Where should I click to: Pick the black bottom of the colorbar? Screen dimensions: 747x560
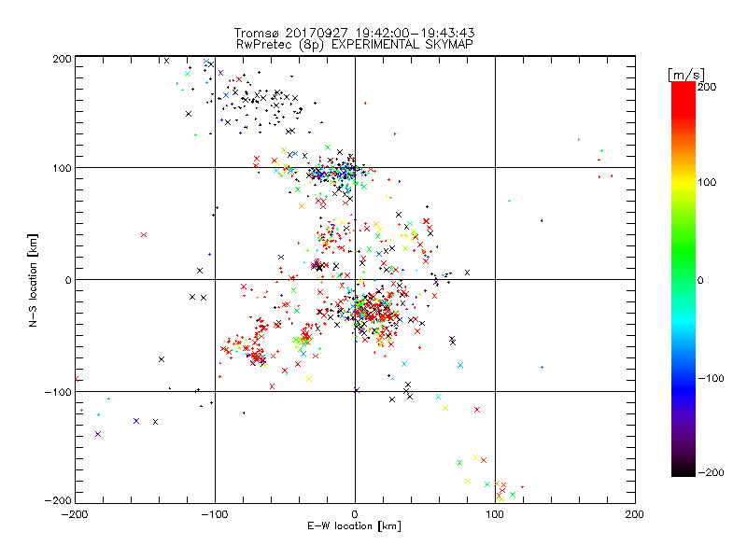pyautogui.click(x=684, y=469)
